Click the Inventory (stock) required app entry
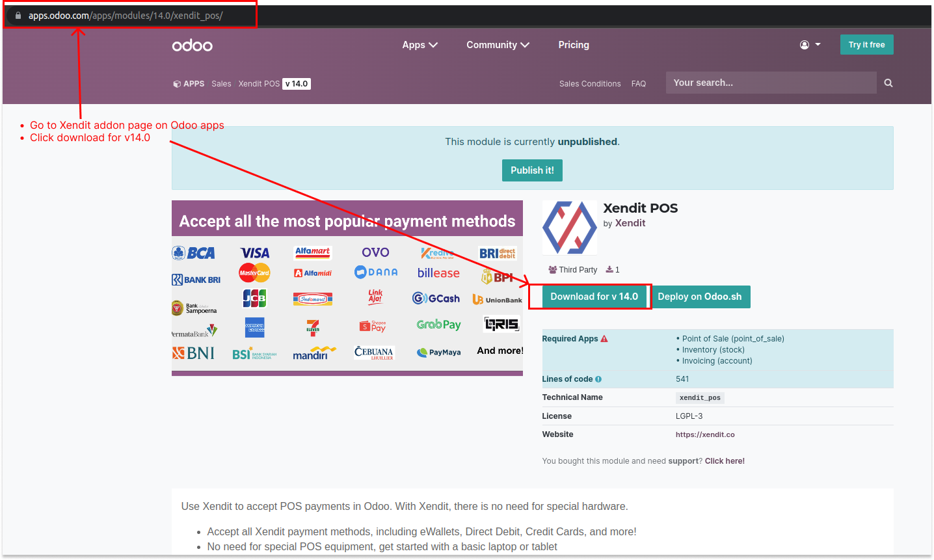Viewport: 934px width, 560px height. [x=714, y=350]
